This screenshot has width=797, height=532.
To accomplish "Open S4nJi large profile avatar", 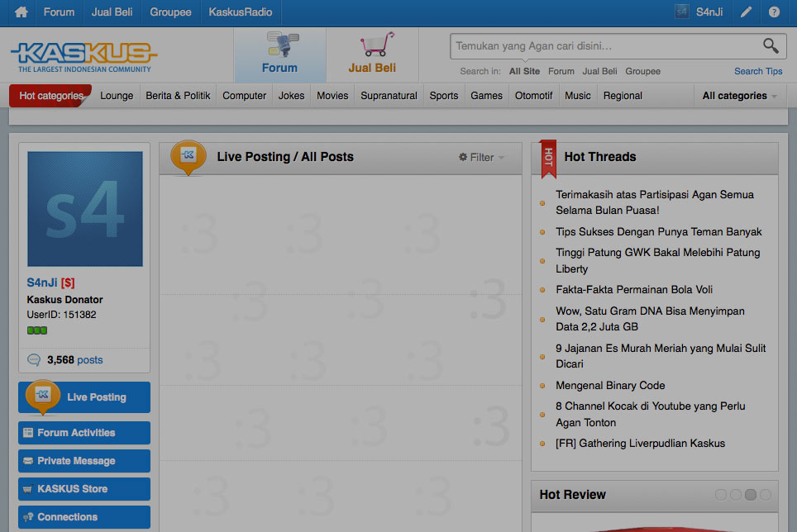I will point(85,209).
